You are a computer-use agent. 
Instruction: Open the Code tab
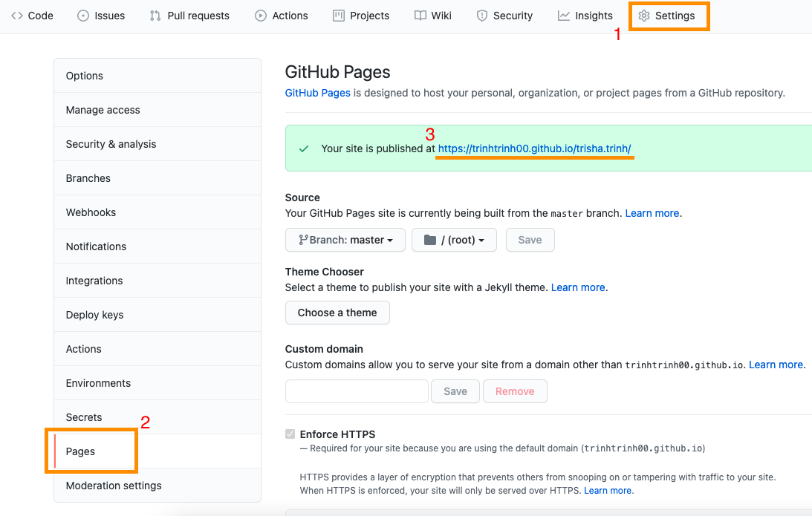click(32, 16)
